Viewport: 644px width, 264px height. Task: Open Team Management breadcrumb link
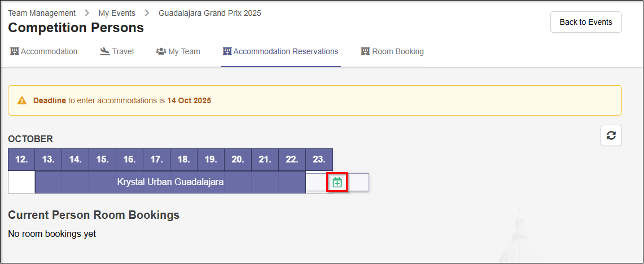point(42,13)
